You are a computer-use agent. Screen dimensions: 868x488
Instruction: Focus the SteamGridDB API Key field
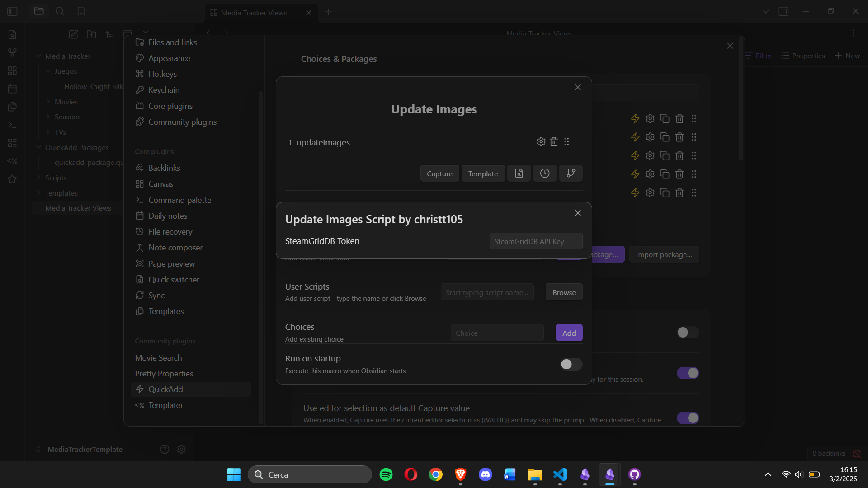coord(536,241)
